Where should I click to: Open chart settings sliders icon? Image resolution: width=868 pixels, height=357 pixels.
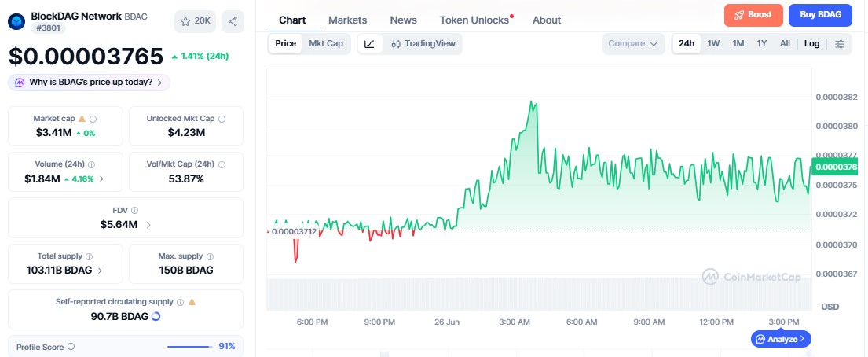point(839,44)
